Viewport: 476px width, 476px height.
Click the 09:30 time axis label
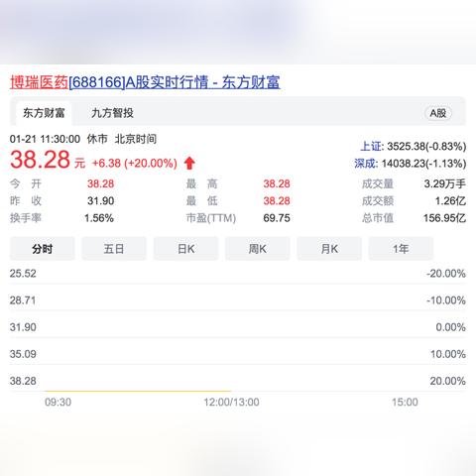[58, 402]
